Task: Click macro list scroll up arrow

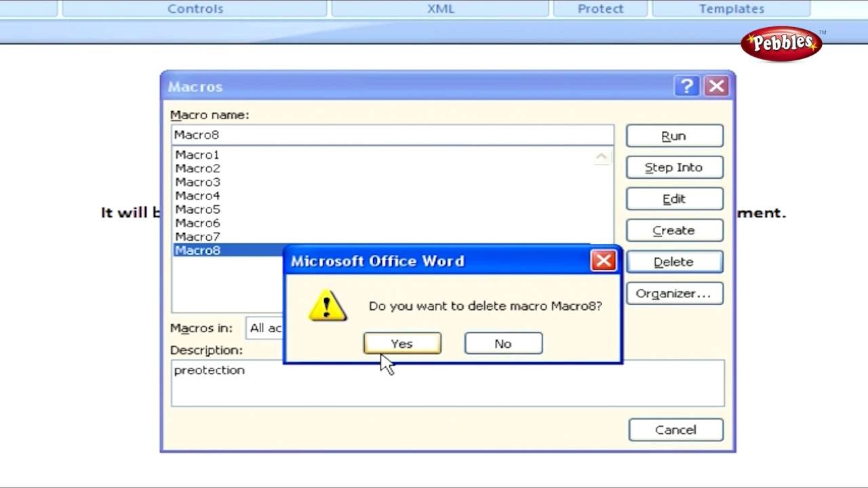Action: click(601, 157)
